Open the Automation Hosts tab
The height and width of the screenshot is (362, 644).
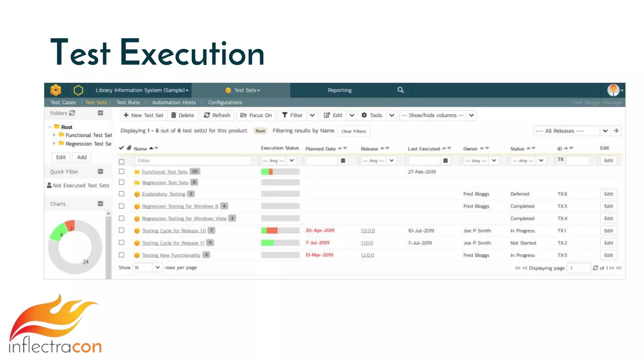click(174, 102)
